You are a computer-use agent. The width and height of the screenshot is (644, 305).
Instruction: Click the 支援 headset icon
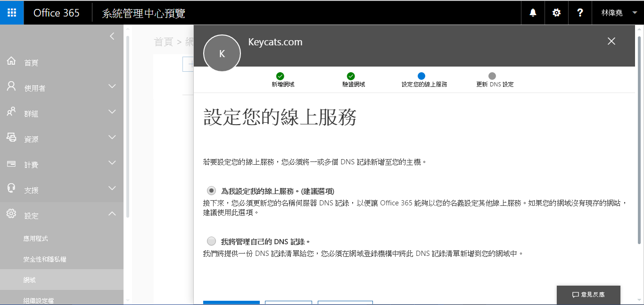11,188
